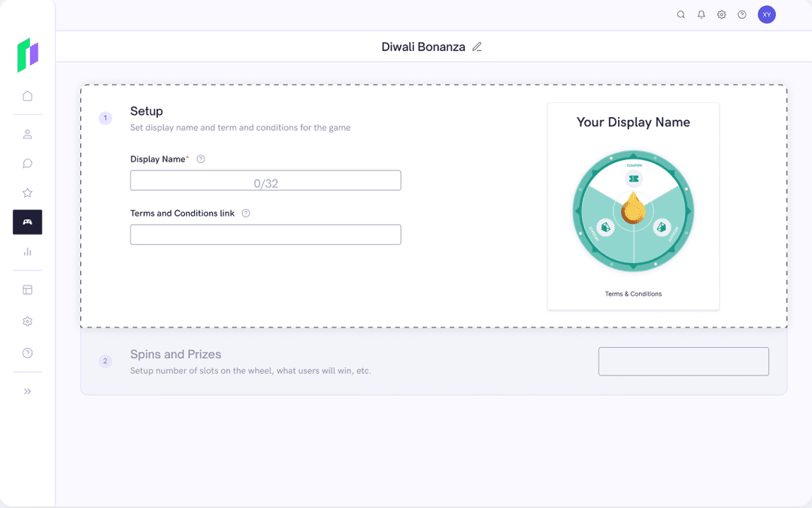
Task: Select the star icon in sidebar
Action: pyautogui.click(x=27, y=193)
